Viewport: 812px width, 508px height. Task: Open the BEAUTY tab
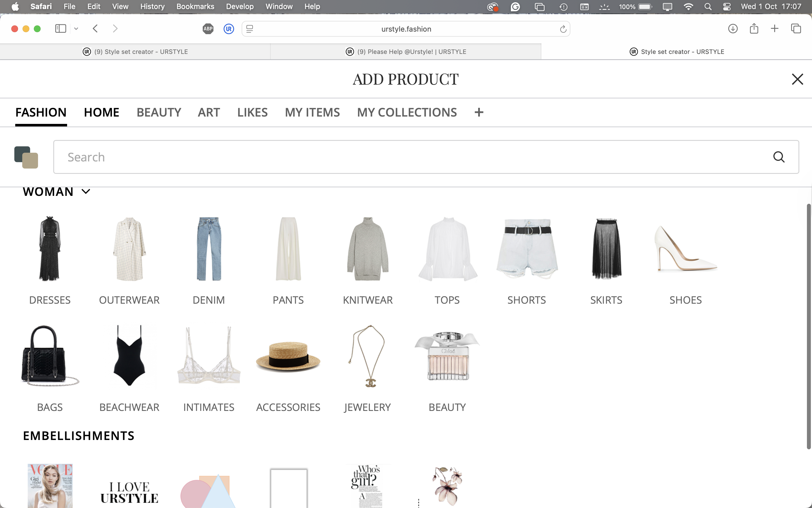pyautogui.click(x=159, y=112)
